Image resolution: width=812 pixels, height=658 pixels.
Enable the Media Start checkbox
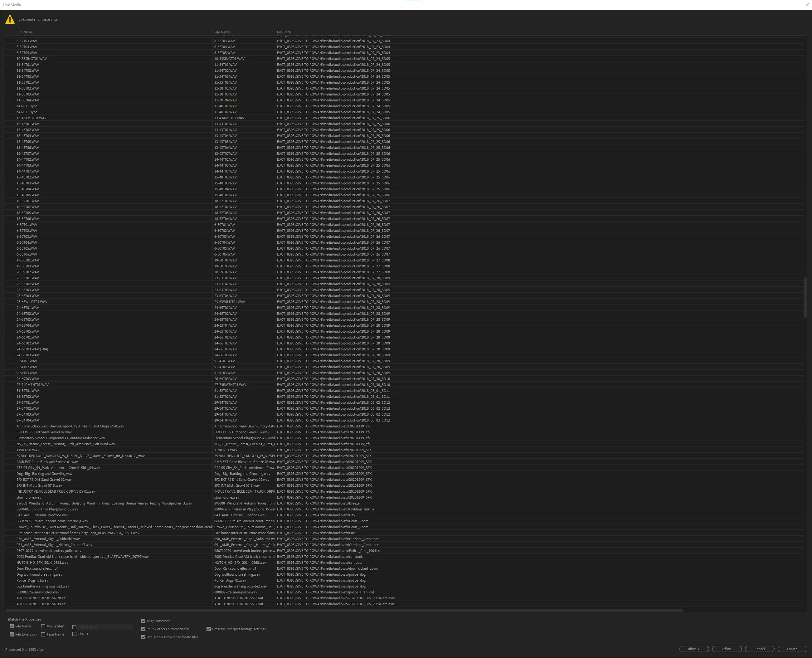pos(43,626)
